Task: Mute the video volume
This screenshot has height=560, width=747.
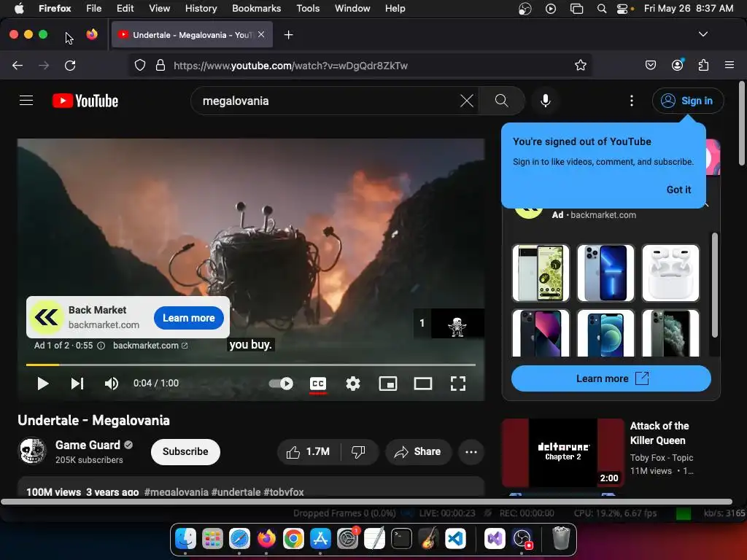Action: click(112, 384)
